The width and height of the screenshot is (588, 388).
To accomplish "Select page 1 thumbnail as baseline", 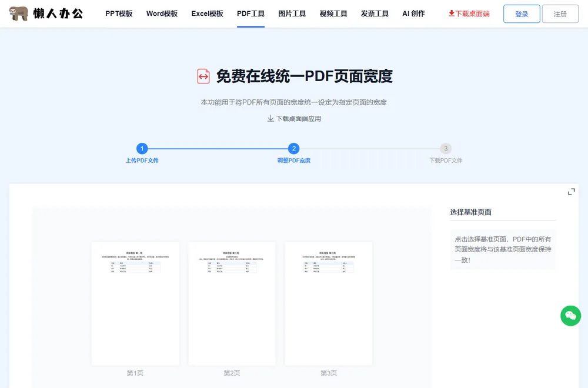I will click(135, 303).
